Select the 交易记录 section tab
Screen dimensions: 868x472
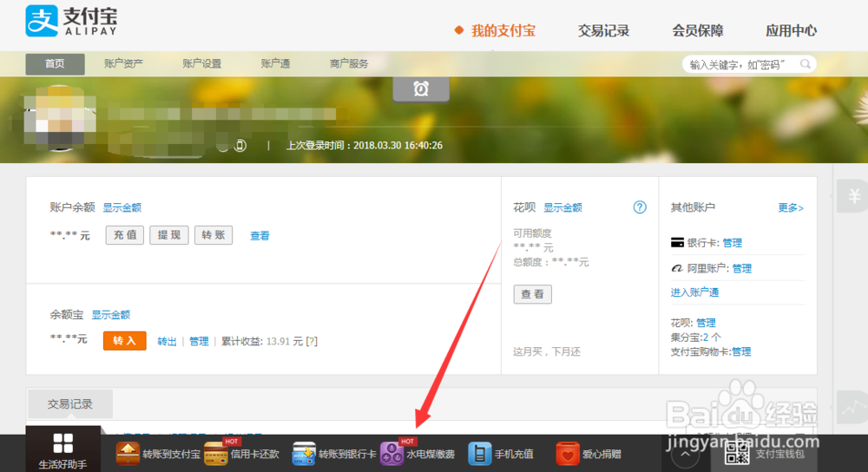(x=69, y=404)
